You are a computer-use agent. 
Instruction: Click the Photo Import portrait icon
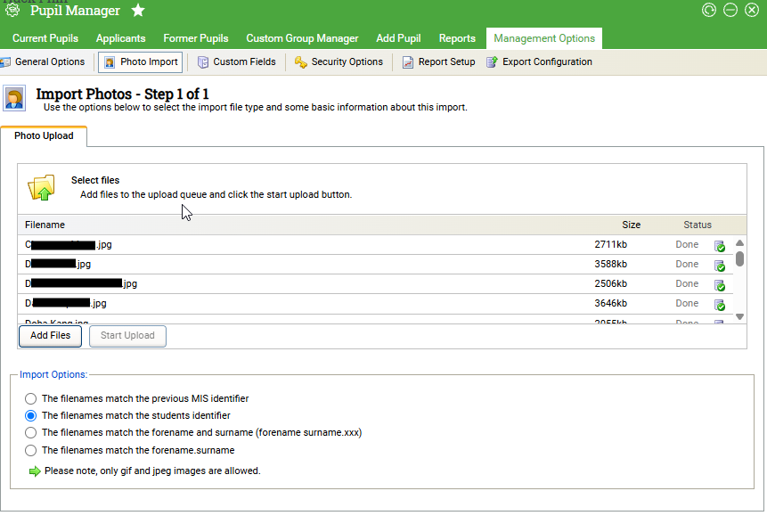110,62
